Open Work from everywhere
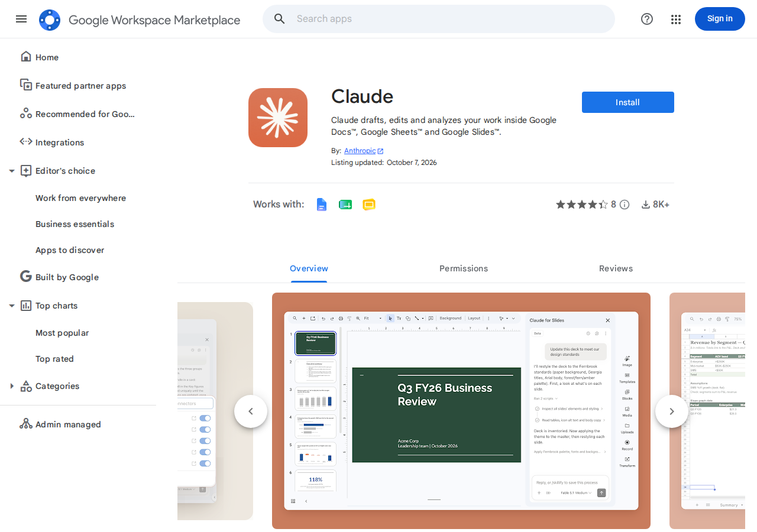757x532 pixels. point(80,198)
